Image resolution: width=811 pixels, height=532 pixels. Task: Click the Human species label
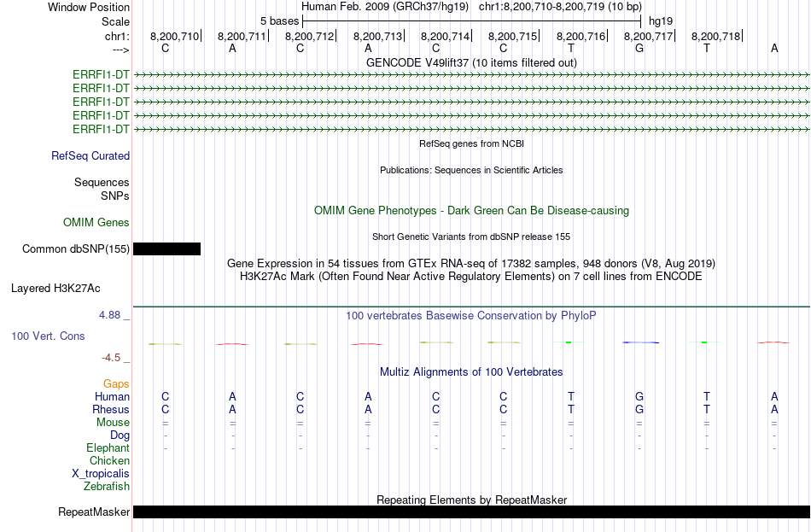112,396
